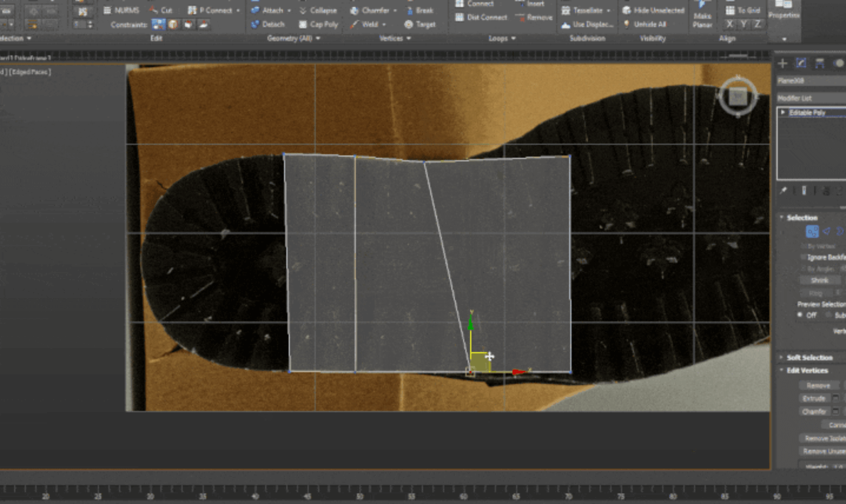Click the object name field Plane008
This screenshot has height=504, width=846.
[810, 81]
